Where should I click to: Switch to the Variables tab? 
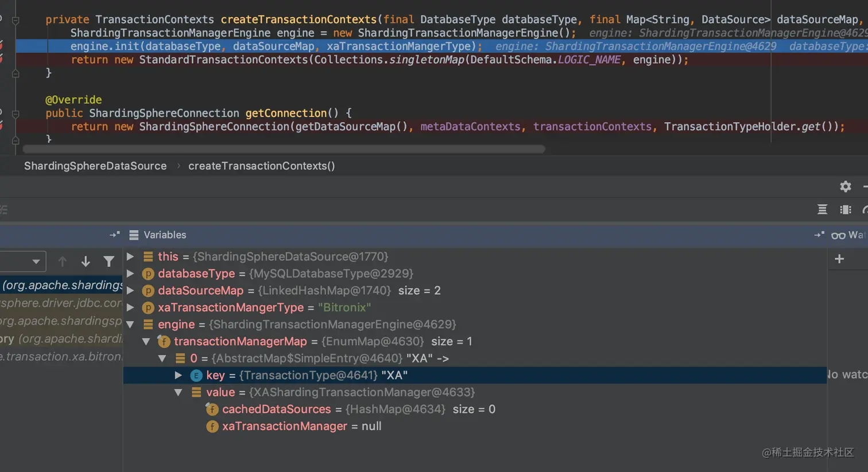tap(164, 235)
